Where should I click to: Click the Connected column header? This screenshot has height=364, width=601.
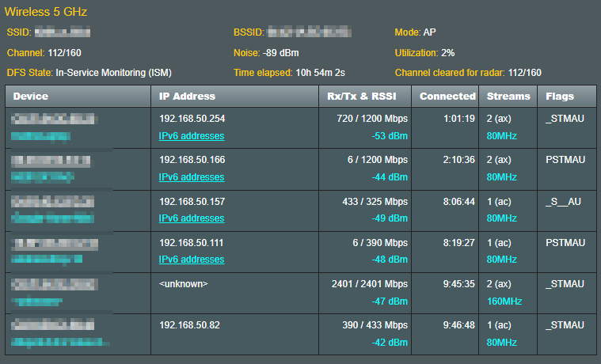click(x=447, y=97)
